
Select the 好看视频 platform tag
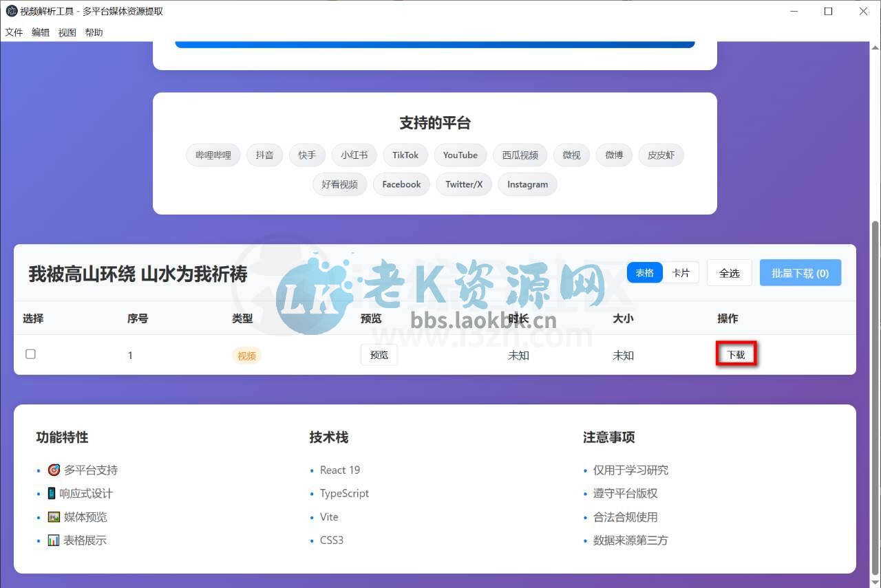tap(340, 184)
